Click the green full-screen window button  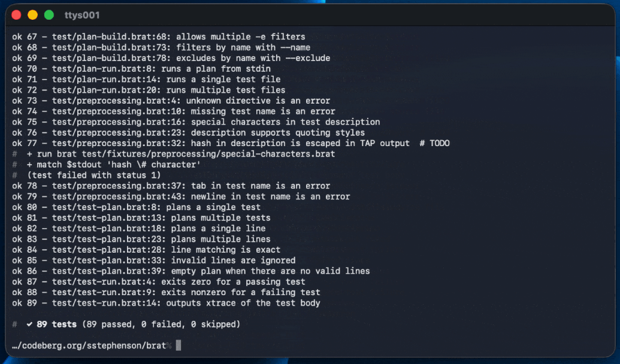(49, 15)
